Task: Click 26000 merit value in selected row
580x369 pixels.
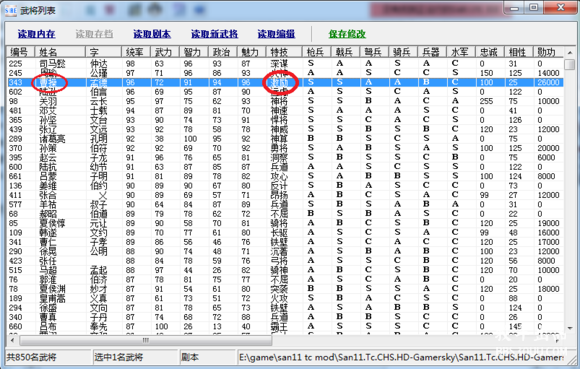Action: (549, 82)
